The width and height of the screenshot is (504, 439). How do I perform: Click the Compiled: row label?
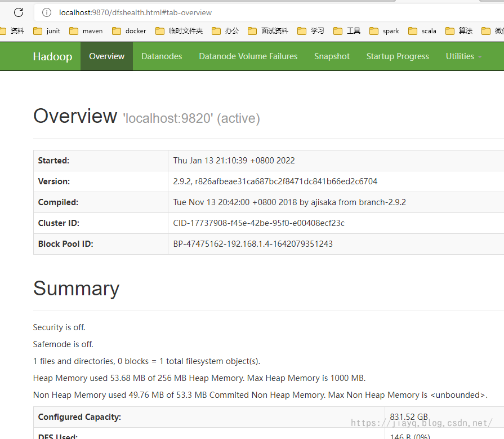58,202
